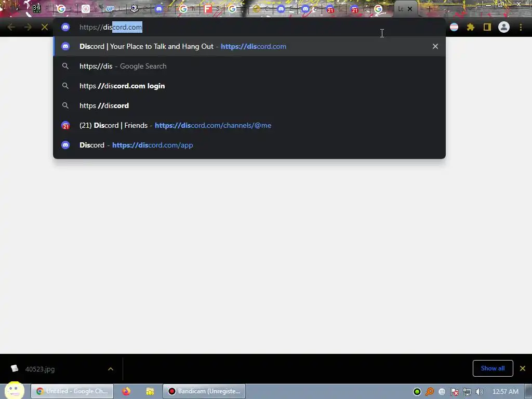Open the Chrome three-dots menu
This screenshot has width=532, height=399.
coord(521,27)
